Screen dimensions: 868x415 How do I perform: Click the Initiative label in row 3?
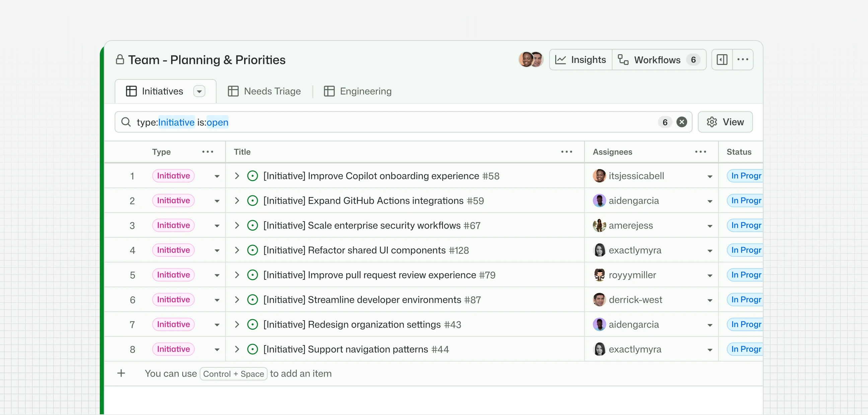click(173, 225)
